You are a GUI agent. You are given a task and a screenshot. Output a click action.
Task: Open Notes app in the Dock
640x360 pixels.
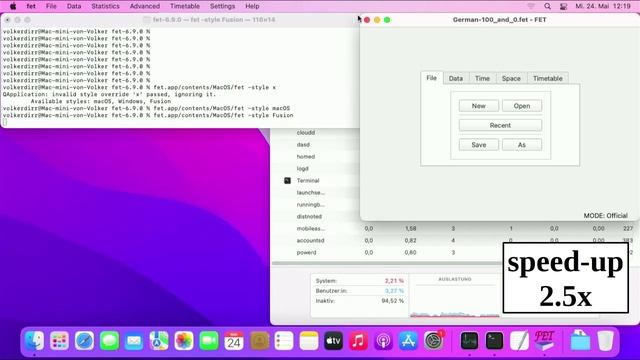coord(309,340)
